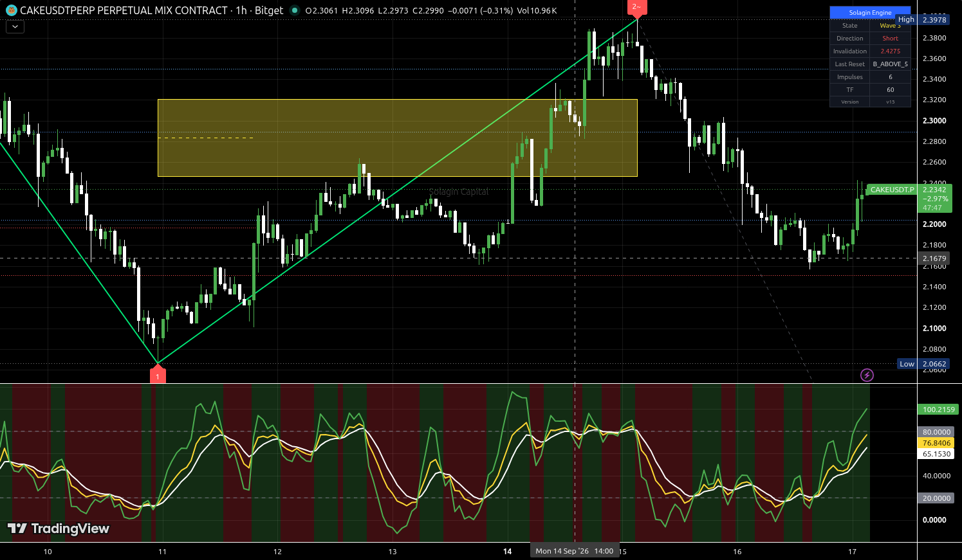Click the 2.2000 price axis label

(934, 224)
